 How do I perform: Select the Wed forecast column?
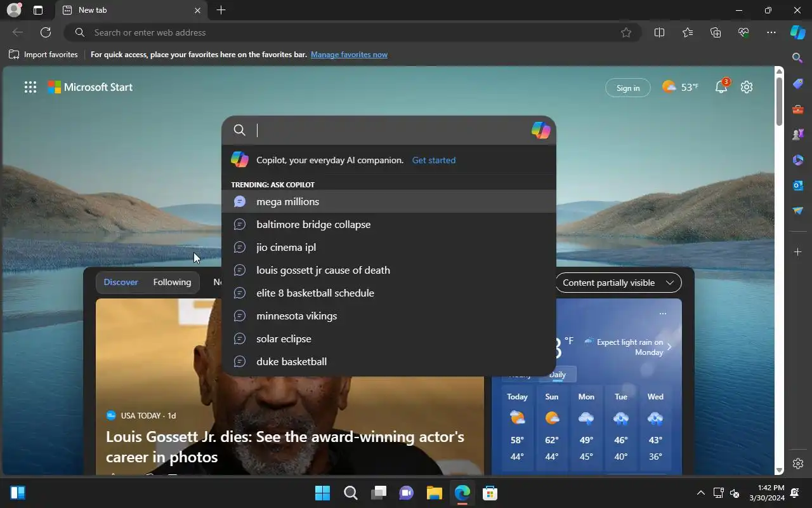(x=655, y=428)
